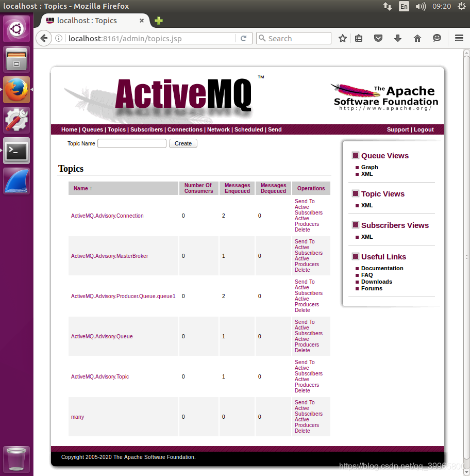Click the Support link
The height and width of the screenshot is (476, 470).
[x=398, y=129]
